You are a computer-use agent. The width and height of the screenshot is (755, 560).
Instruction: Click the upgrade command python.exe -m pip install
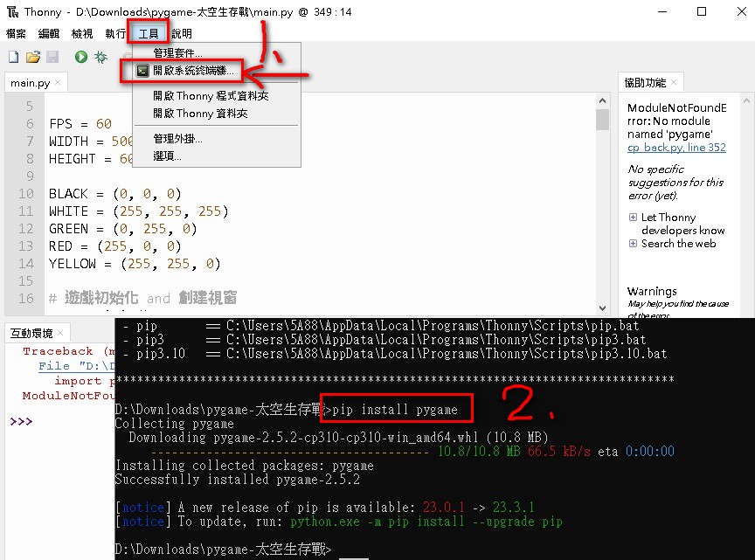click(426, 522)
